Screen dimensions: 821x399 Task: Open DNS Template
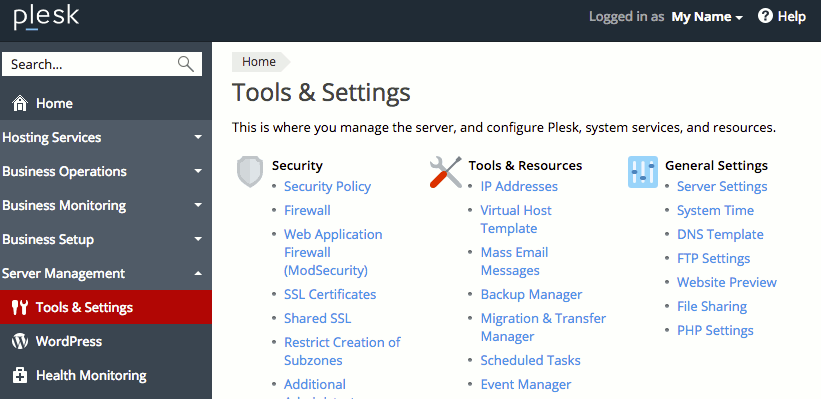[x=720, y=235]
